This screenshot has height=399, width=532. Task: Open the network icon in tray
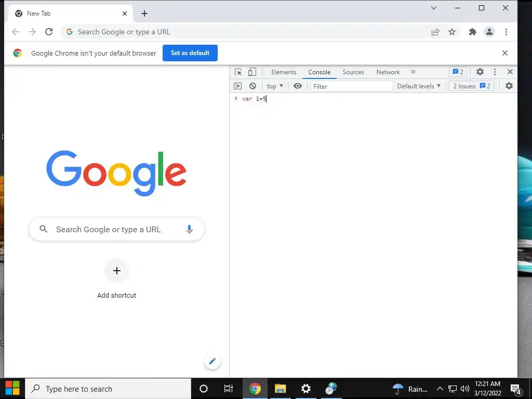click(x=453, y=389)
